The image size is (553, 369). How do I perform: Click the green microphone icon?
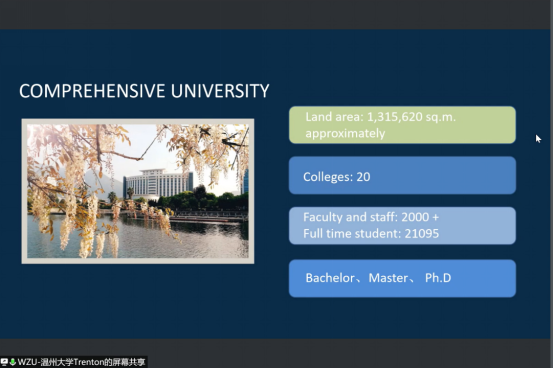(12, 362)
